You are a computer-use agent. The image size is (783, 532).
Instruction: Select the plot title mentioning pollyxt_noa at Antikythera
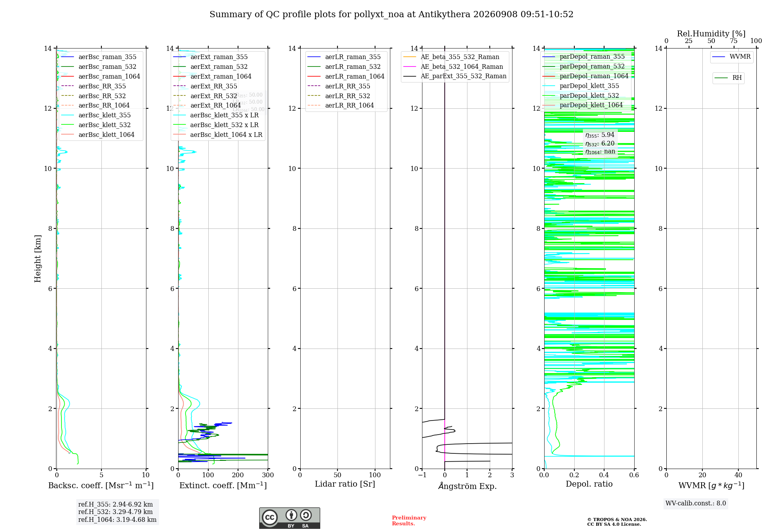[x=391, y=14]
